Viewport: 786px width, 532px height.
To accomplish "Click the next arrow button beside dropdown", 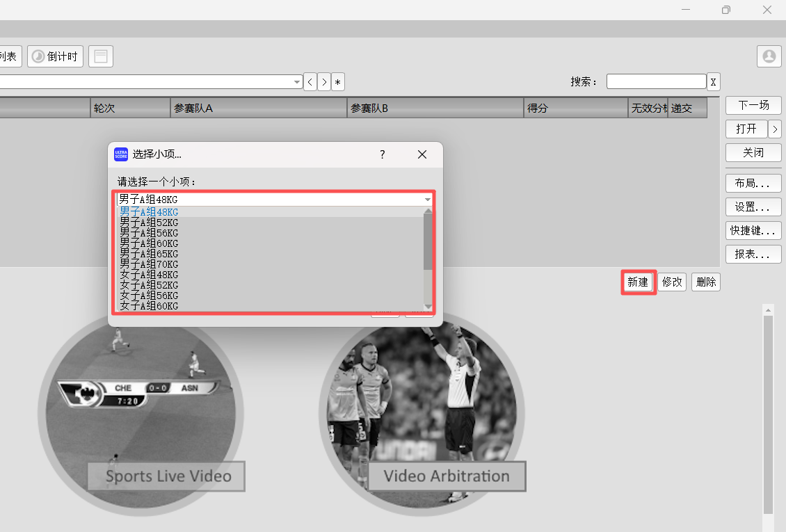I will (x=324, y=82).
